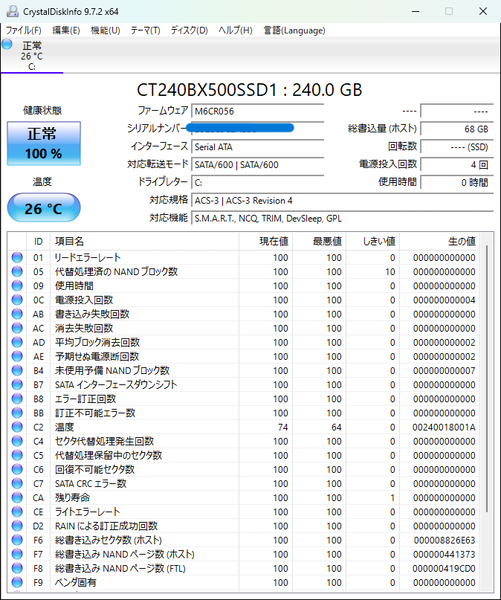Click status orb for D2 RAIN による訂正成功回数
Viewport: 501px width, 600px height.
(17, 526)
